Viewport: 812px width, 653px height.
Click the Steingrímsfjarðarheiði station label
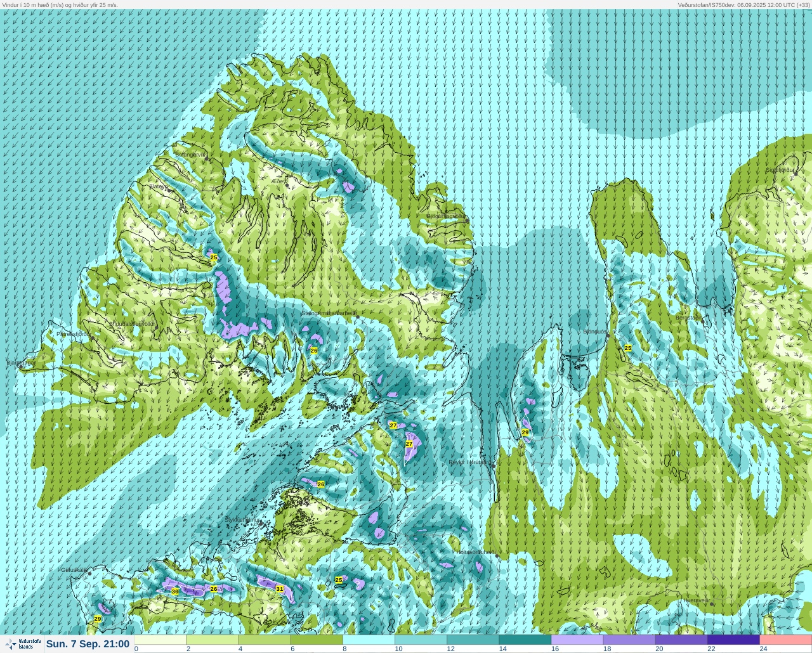(328, 313)
